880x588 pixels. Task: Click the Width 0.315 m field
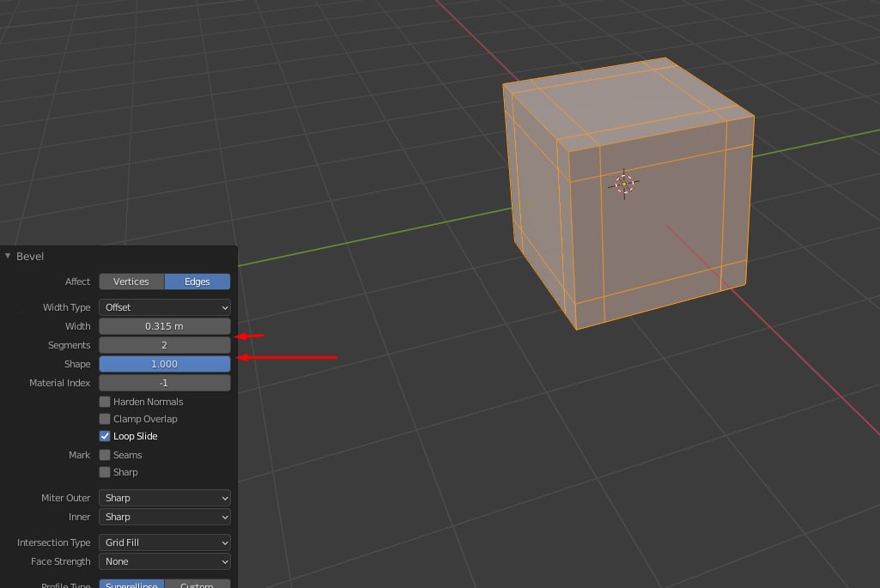165,326
